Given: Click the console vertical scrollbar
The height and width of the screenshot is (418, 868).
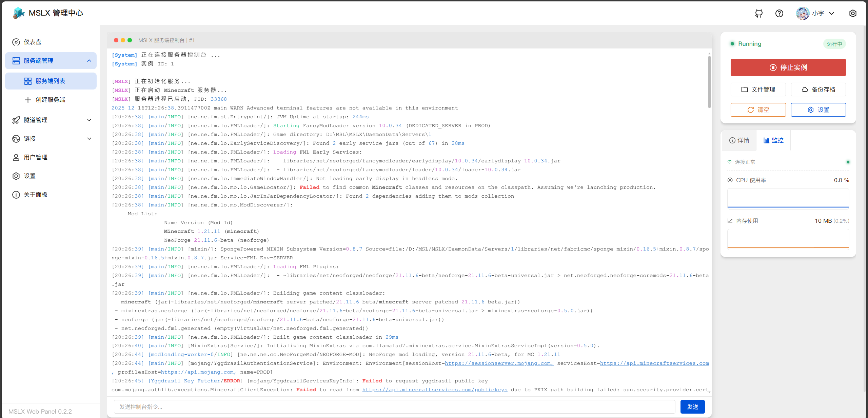Looking at the screenshot, I should 709,81.
